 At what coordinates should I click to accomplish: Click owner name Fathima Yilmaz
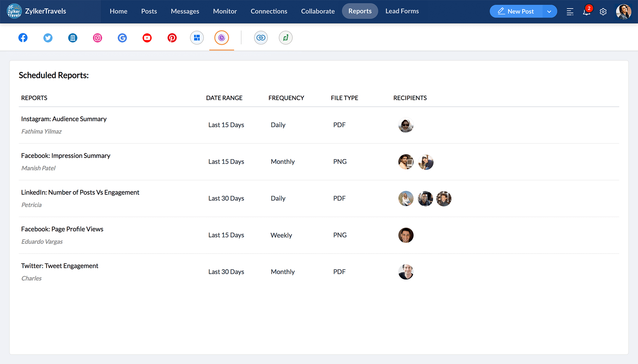pos(41,131)
